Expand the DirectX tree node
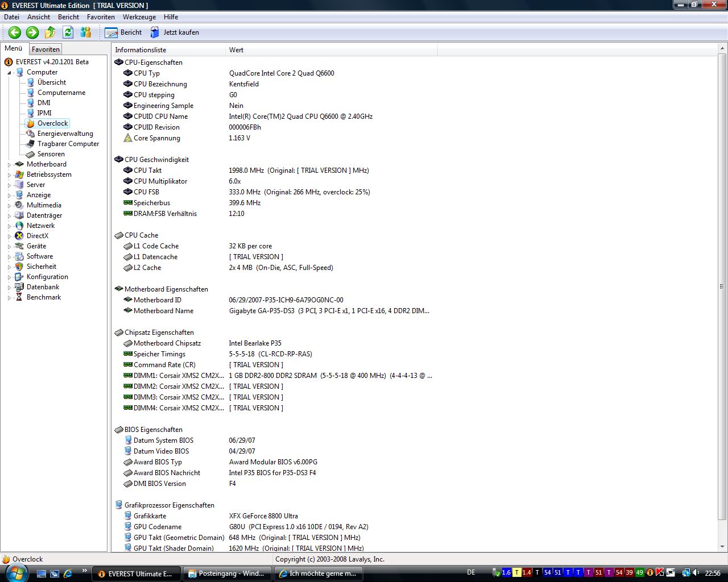This screenshot has width=728, height=582. [9, 236]
